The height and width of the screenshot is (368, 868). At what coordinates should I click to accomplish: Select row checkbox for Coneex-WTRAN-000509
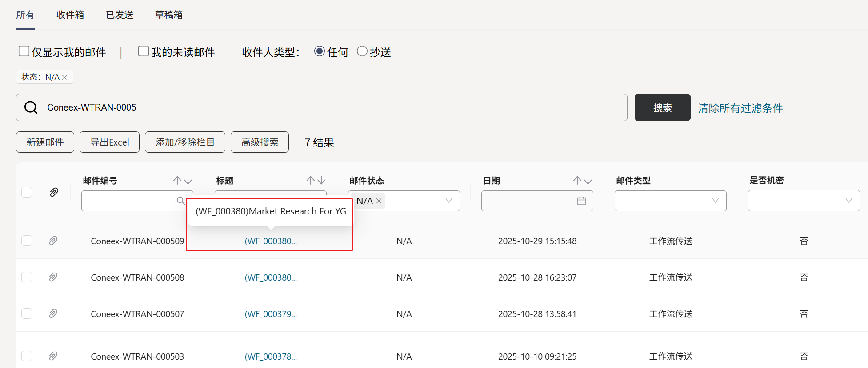(27, 241)
